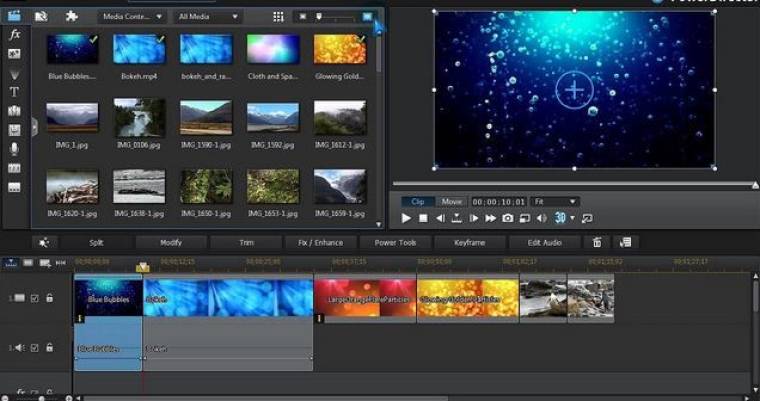This screenshot has width=760, height=401.
Task: Click the timecode field 00;00;10;01
Action: [x=499, y=202]
